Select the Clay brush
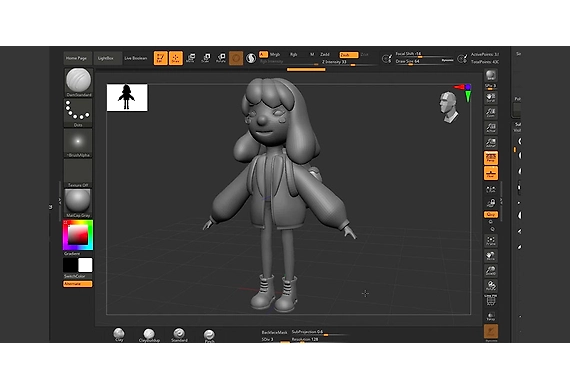The height and width of the screenshot is (390, 570). 119,335
